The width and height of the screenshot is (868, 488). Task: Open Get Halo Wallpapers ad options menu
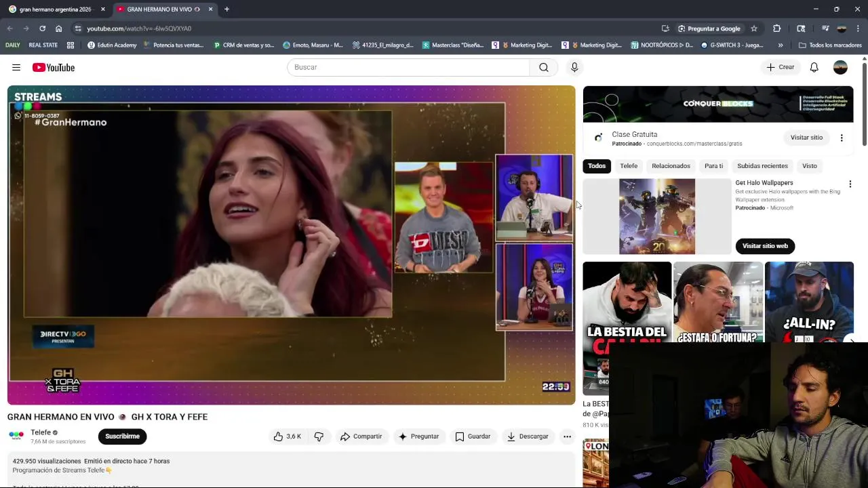850,184
